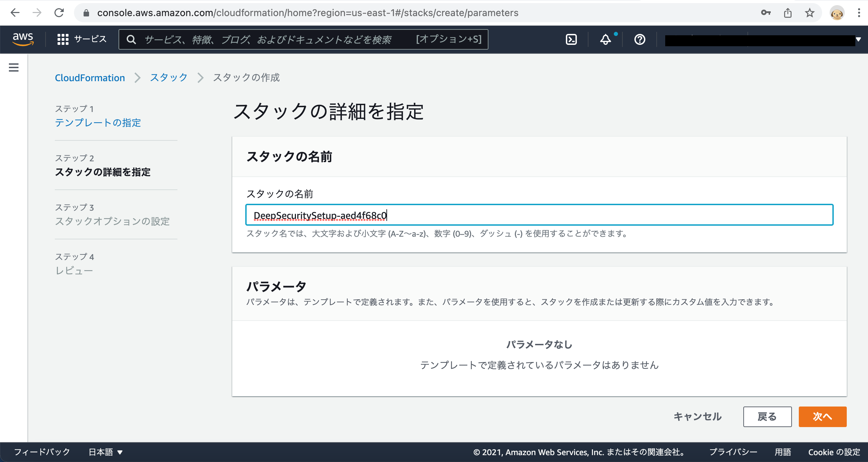The image size is (868, 462).
Task: Click the lock icon in the address bar
Action: point(86,13)
